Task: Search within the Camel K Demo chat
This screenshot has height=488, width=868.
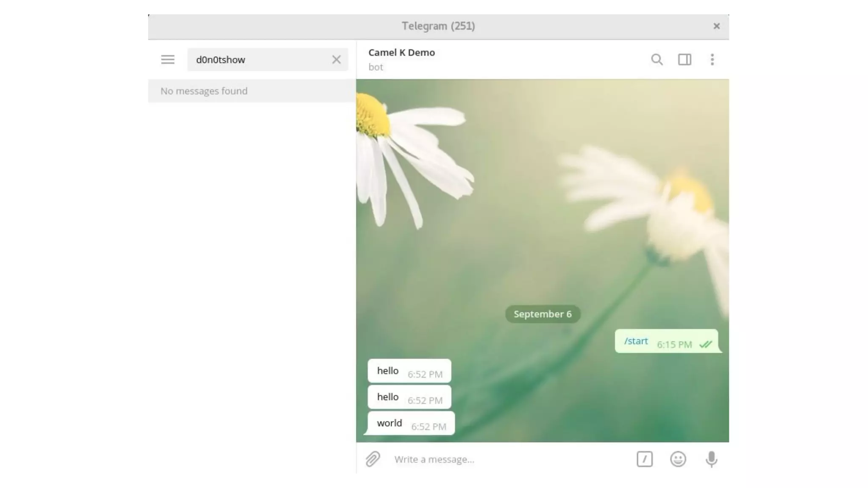Action: [x=657, y=59]
